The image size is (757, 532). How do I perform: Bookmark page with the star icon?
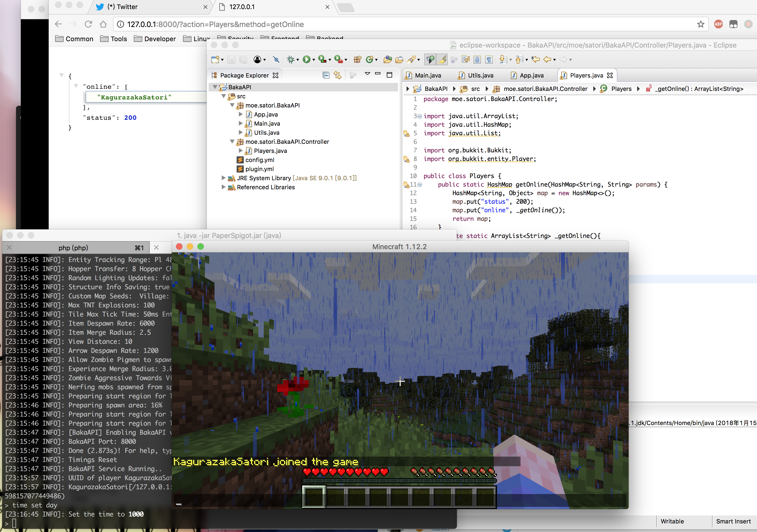pyautogui.click(x=700, y=24)
